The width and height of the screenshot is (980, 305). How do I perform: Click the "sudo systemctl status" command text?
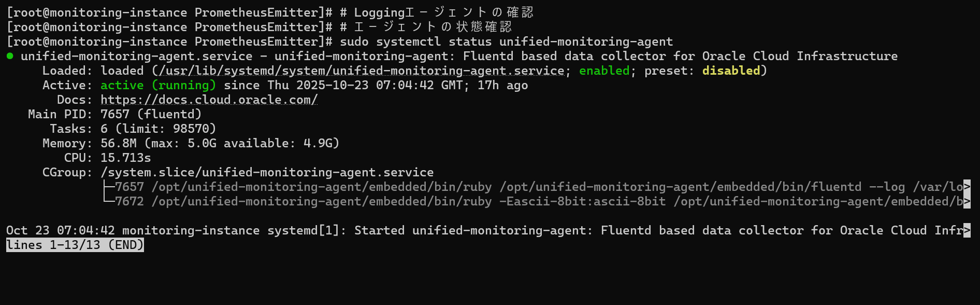(392, 41)
